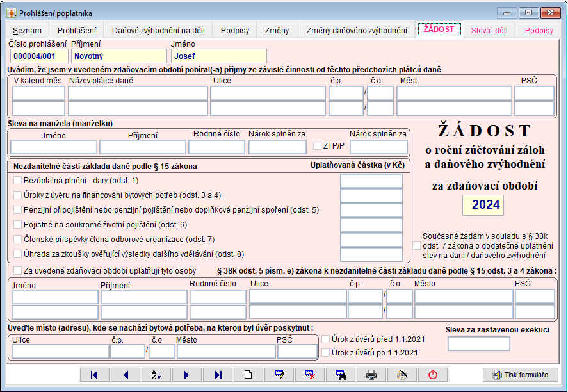Image resolution: width=568 pixels, height=392 pixels.
Task: Click the first-row PSČ field of previous payers
Action: click(534, 93)
